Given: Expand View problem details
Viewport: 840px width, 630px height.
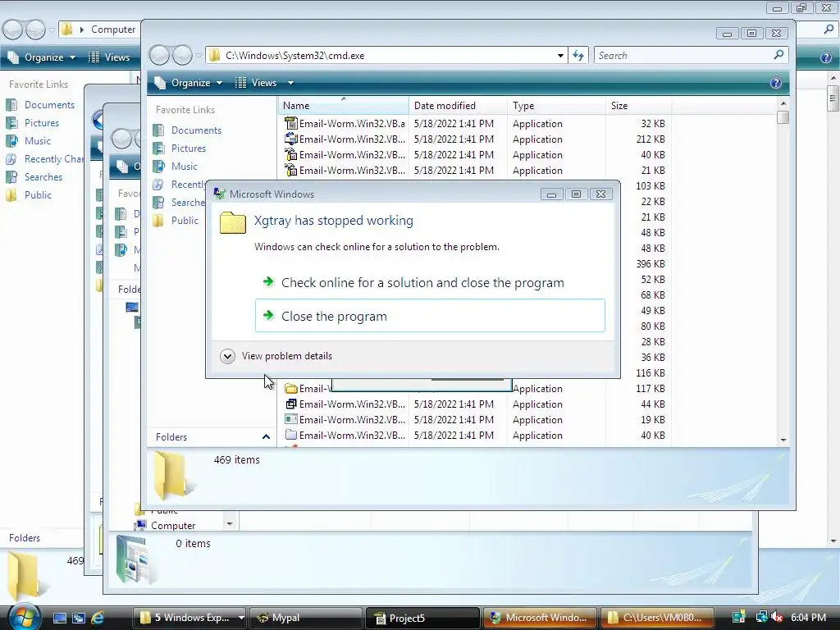Looking at the screenshot, I should pos(276,356).
